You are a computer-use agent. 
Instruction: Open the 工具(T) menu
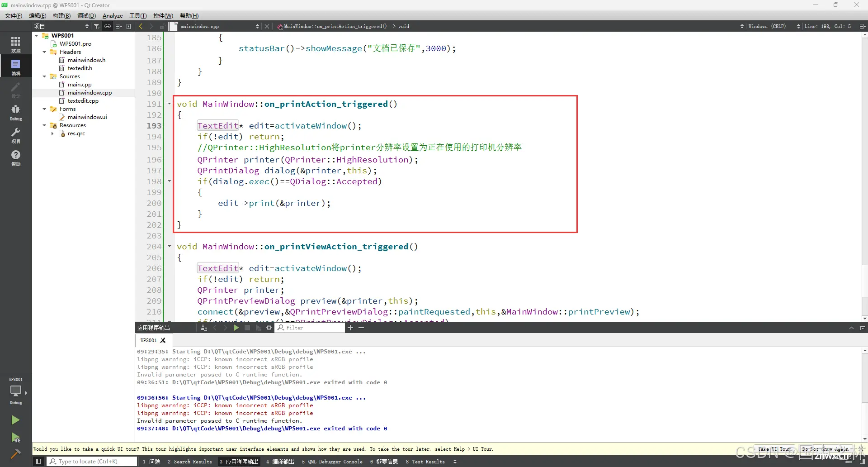click(138, 16)
